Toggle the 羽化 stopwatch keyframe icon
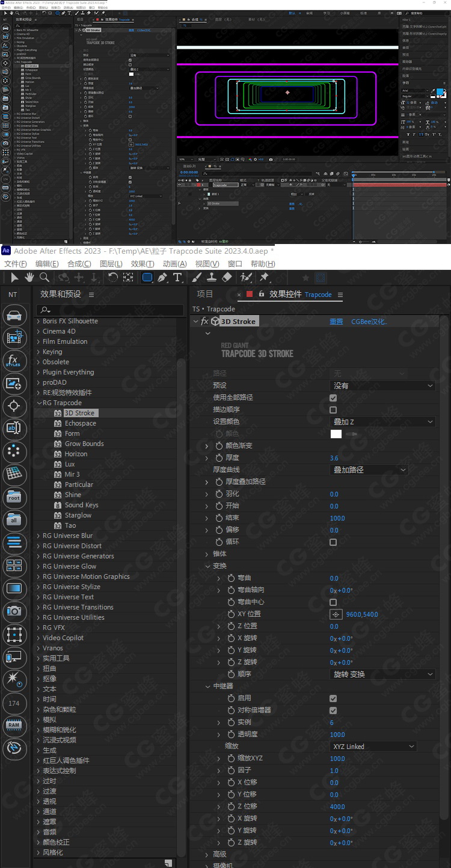451x868 pixels. point(219,494)
